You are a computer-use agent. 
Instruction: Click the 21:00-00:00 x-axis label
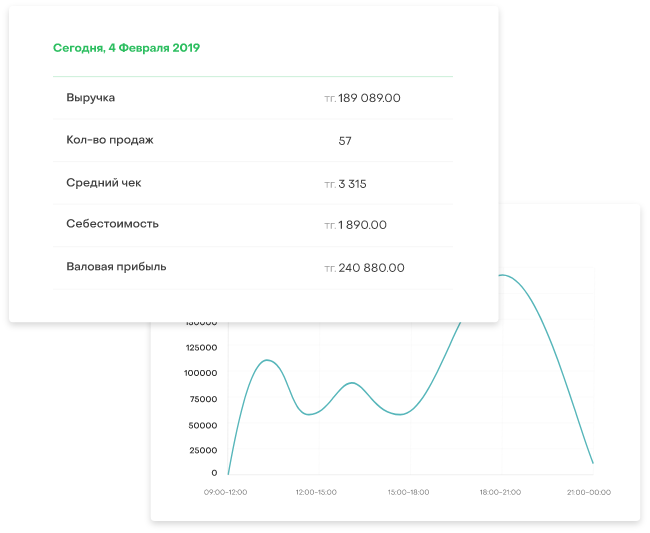tap(590, 492)
